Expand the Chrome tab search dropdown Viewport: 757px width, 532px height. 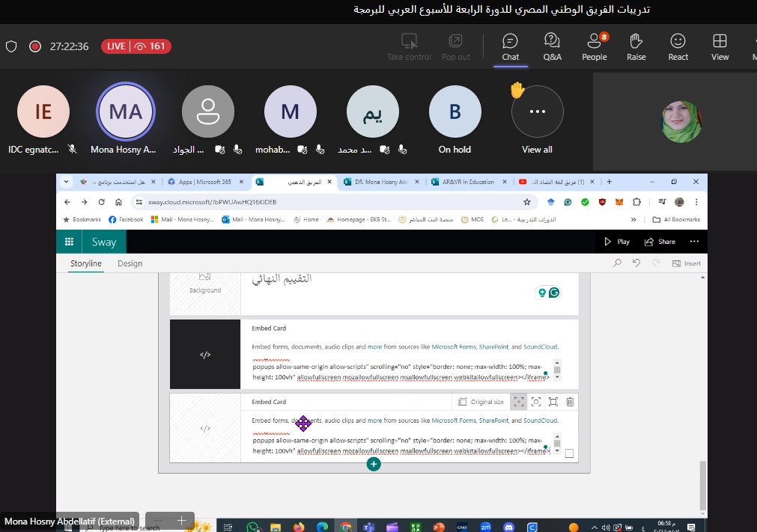[66, 182]
